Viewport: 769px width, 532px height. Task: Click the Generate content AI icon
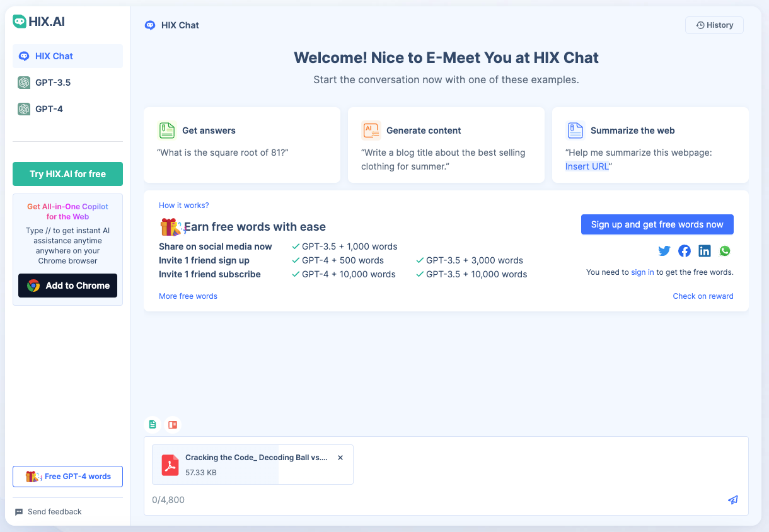371,130
